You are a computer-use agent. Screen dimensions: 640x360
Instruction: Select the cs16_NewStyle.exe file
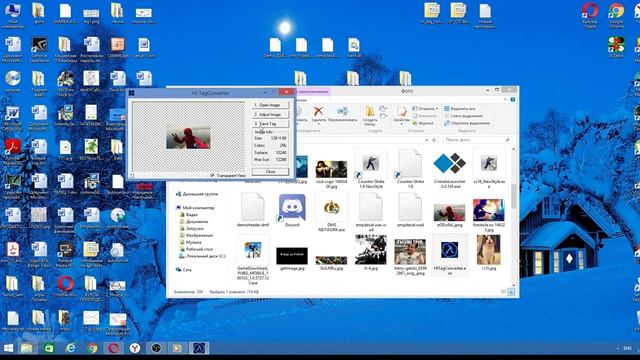(489, 169)
